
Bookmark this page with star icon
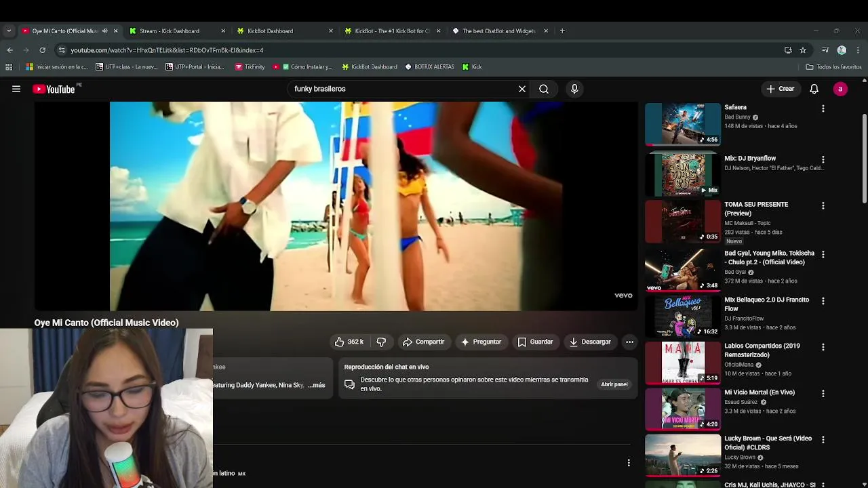coord(803,50)
